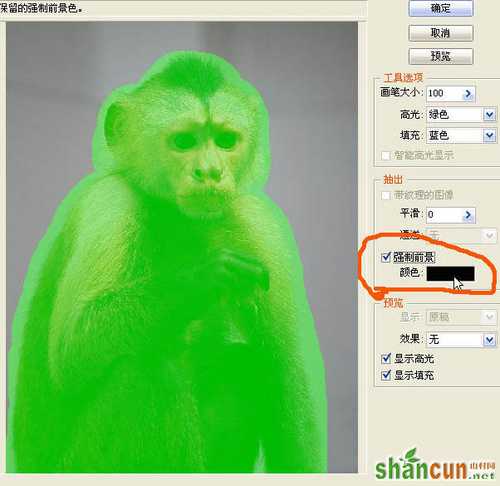
Task: Open the 高光 color dropdown showing 绿色
Action: pyautogui.click(x=489, y=115)
